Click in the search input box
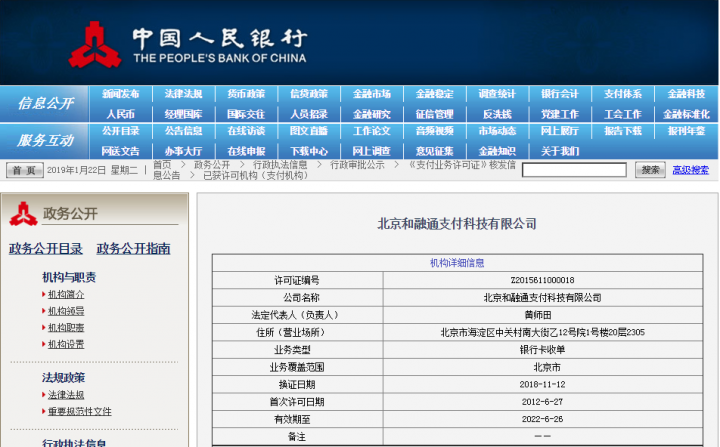 point(574,170)
